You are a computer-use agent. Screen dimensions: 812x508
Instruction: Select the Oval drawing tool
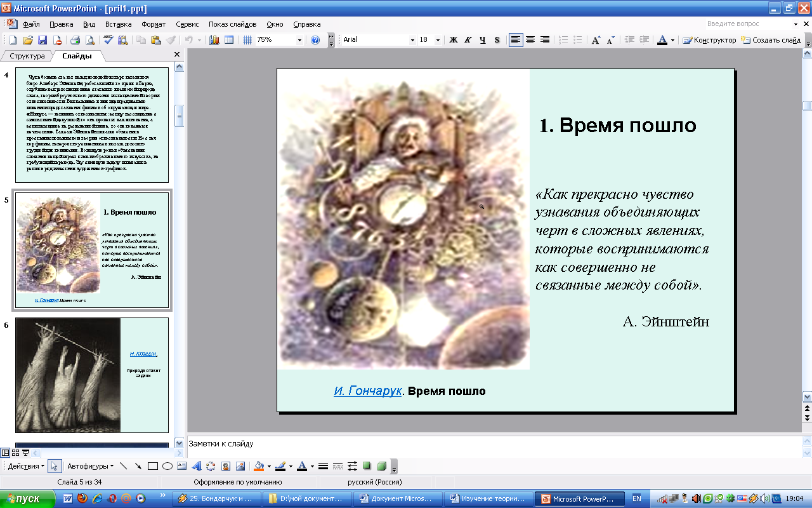(167, 466)
